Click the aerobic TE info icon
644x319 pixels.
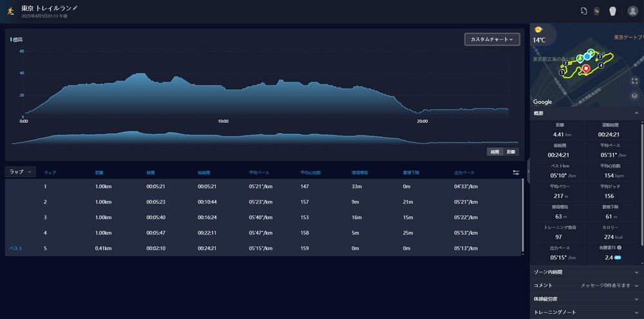click(619, 247)
